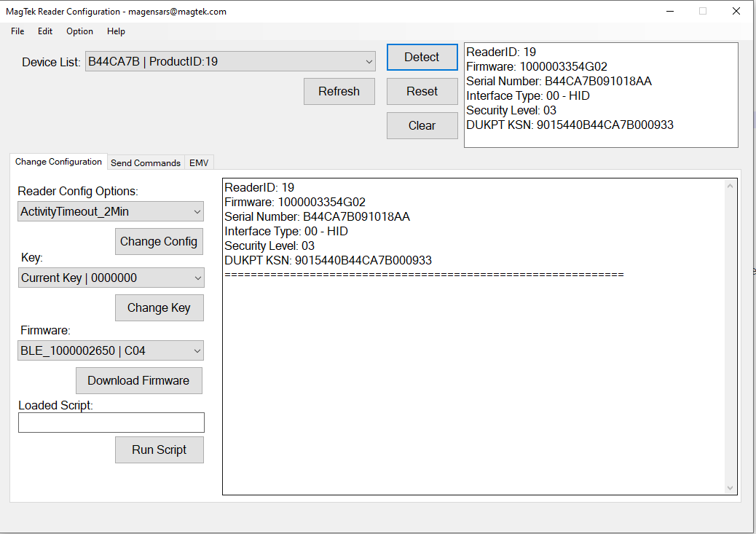Switch to the Send Commands tab
756x534 pixels.
146,162
